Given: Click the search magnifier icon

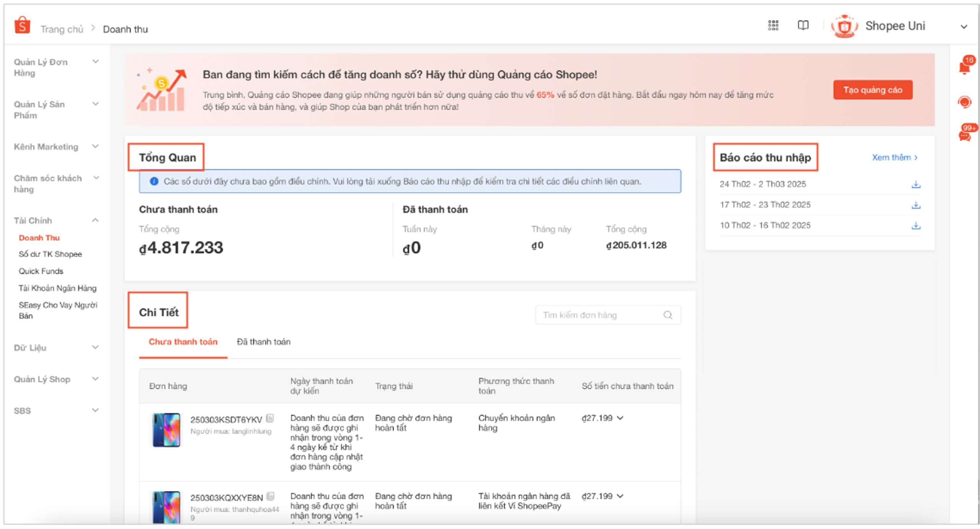Looking at the screenshot, I should [x=668, y=315].
